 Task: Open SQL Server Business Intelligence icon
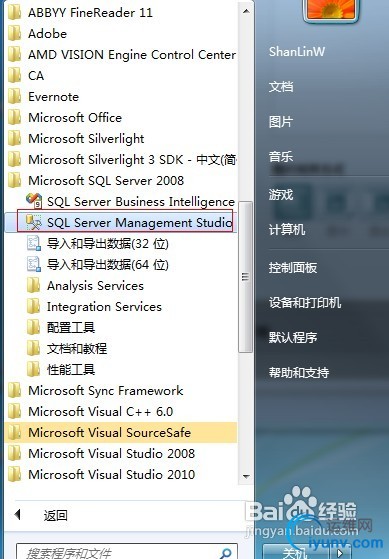(x=34, y=201)
